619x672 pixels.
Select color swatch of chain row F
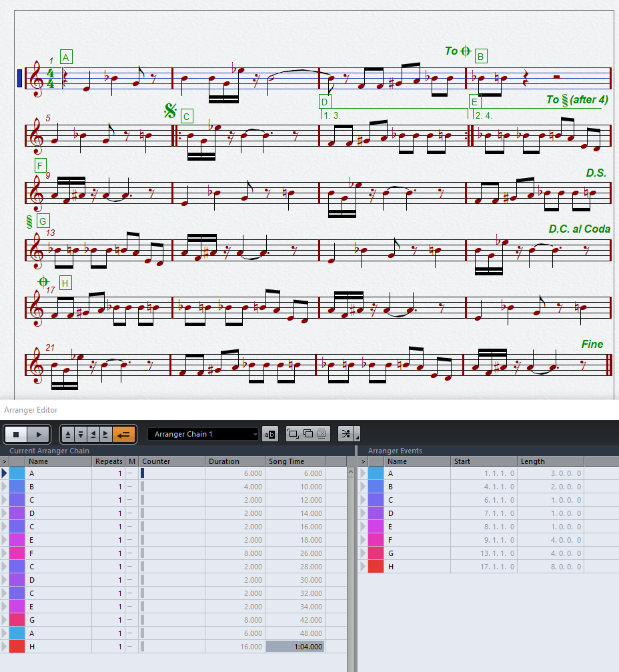[x=17, y=553]
